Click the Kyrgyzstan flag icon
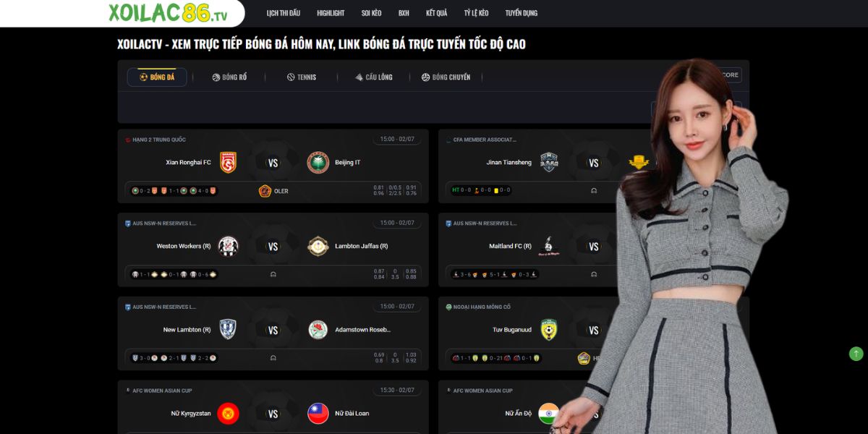The width and height of the screenshot is (868, 434). point(229,414)
